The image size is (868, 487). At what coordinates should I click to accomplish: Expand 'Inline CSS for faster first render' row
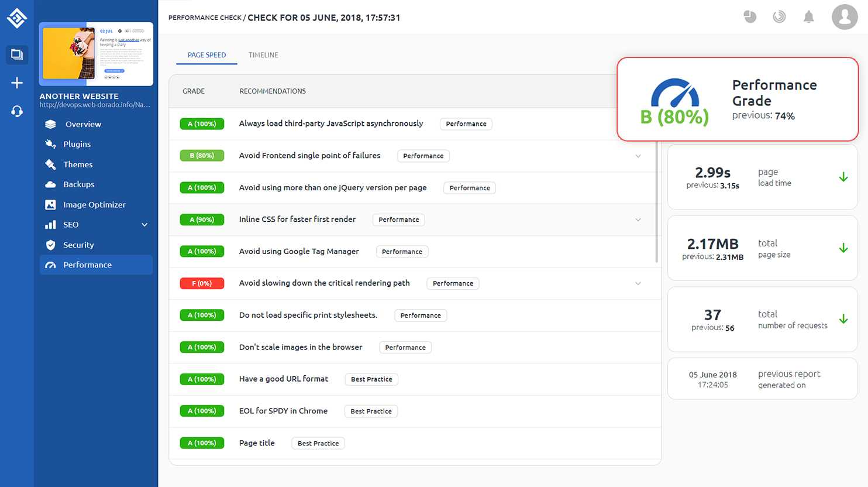[638, 220]
